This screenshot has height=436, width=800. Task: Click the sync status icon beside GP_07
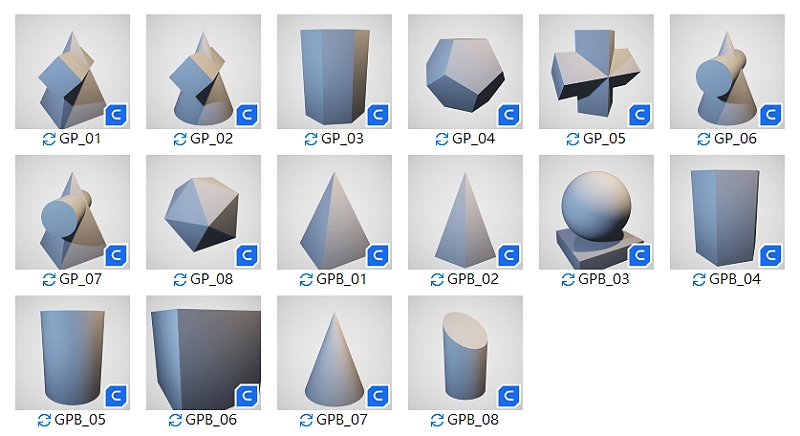(49, 279)
